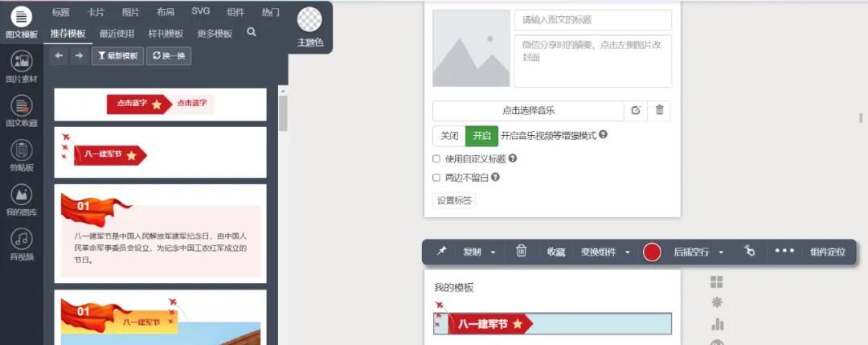Click help icon next to 使用自定义标题
868x345 pixels.
(513, 158)
